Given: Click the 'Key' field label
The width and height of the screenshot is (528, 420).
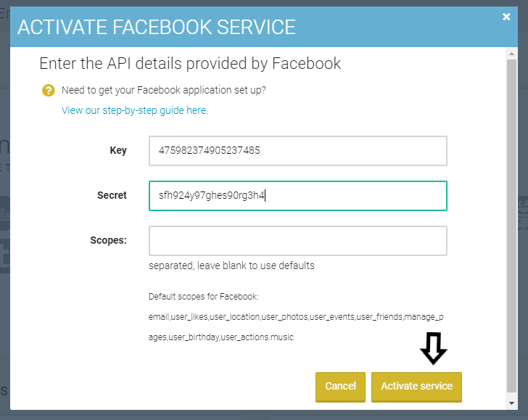Looking at the screenshot, I should [x=118, y=150].
